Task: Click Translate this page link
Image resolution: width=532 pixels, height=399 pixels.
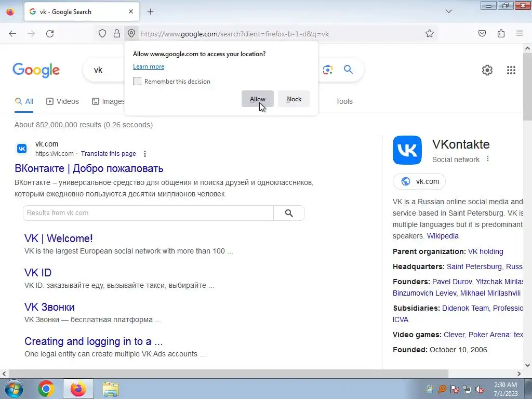Action: pyautogui.click(x=108, y=154)
